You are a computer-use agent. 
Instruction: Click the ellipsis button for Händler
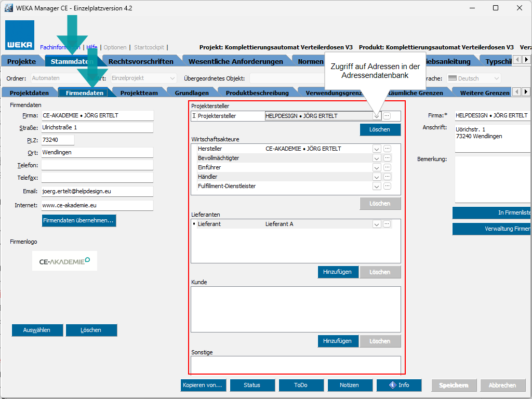tap(387, 177)
